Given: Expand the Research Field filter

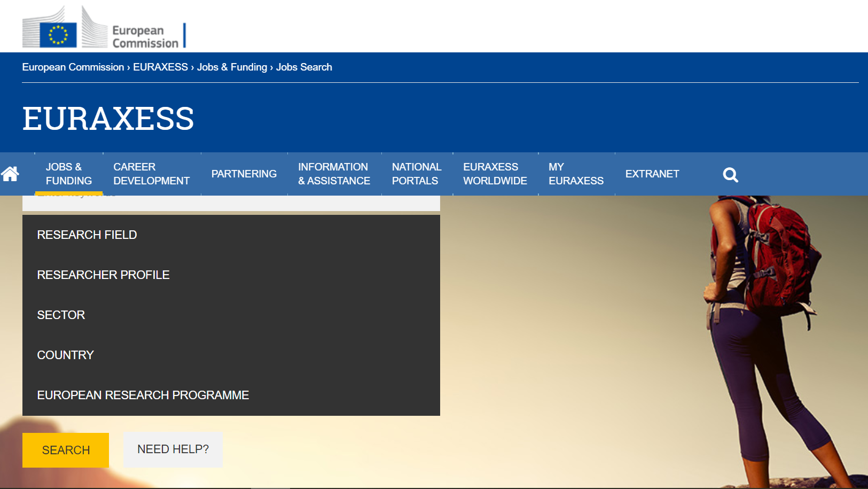Looking at the screenshot, I should click(x=231, y=235).
